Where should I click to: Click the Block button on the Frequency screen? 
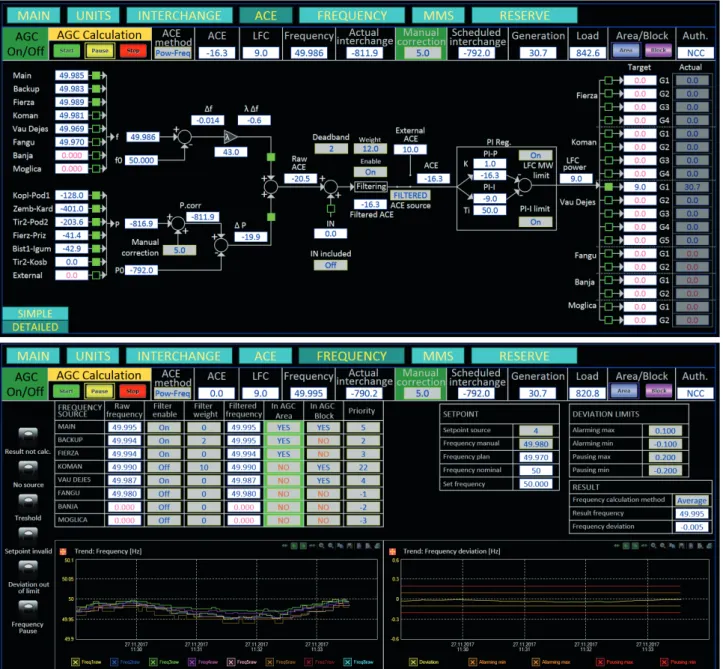658,391
